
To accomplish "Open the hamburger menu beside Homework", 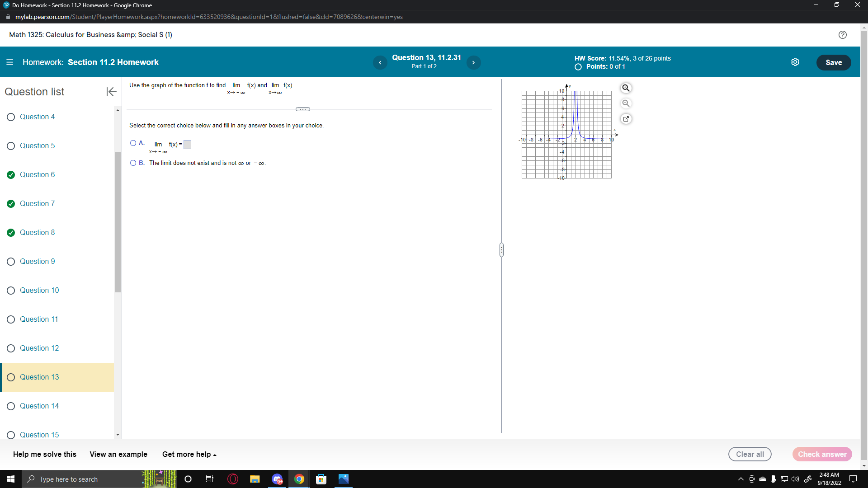I will [x=9, y=62].
